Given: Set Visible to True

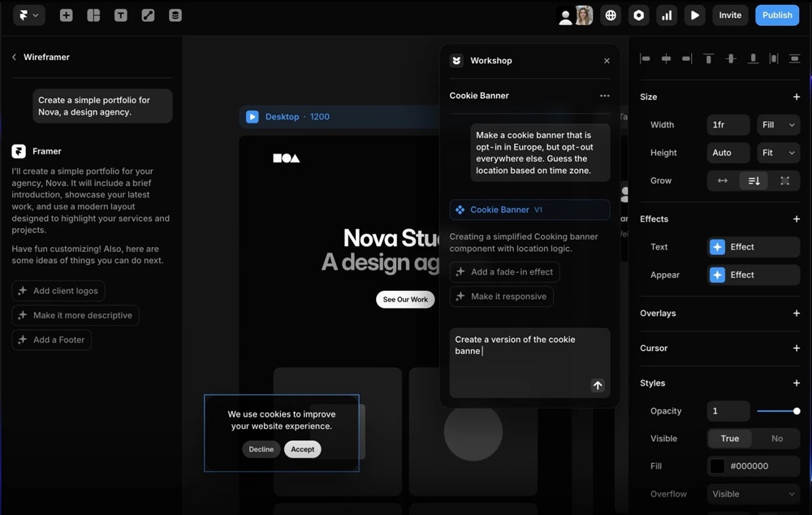Looking at the screenshot, I should click(730, 439).
